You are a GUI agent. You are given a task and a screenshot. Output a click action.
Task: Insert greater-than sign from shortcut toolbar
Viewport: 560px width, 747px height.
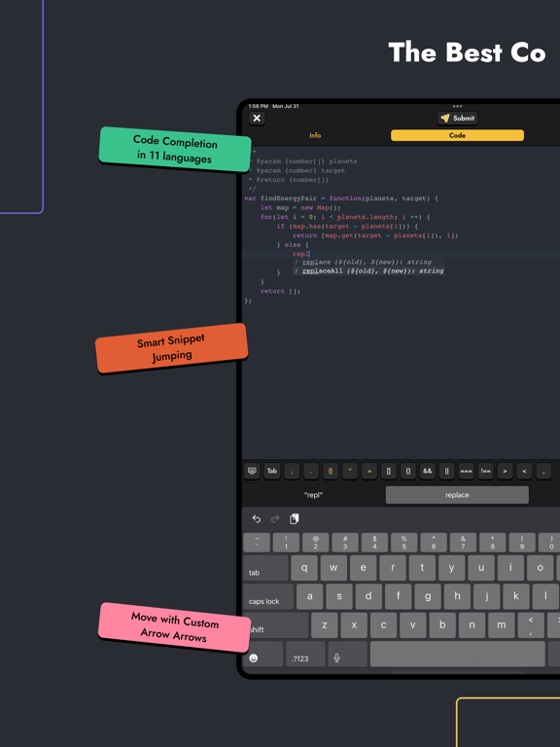pos(505,471)
